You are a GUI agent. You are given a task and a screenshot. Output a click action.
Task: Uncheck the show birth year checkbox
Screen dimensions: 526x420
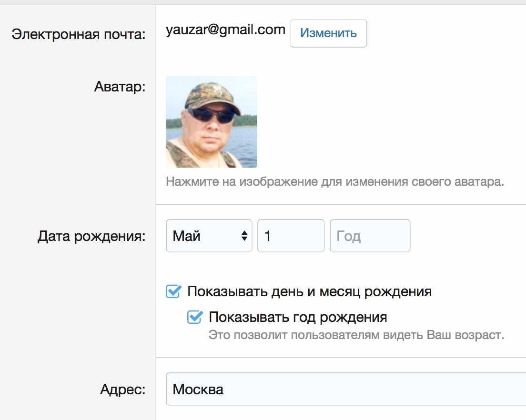194,317
